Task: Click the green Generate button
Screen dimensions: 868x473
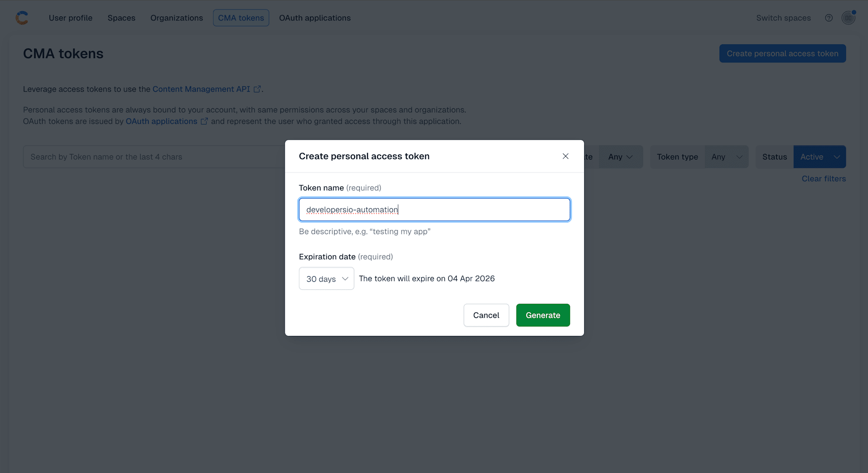Action: pyautogui.click(x=542, y=315)
